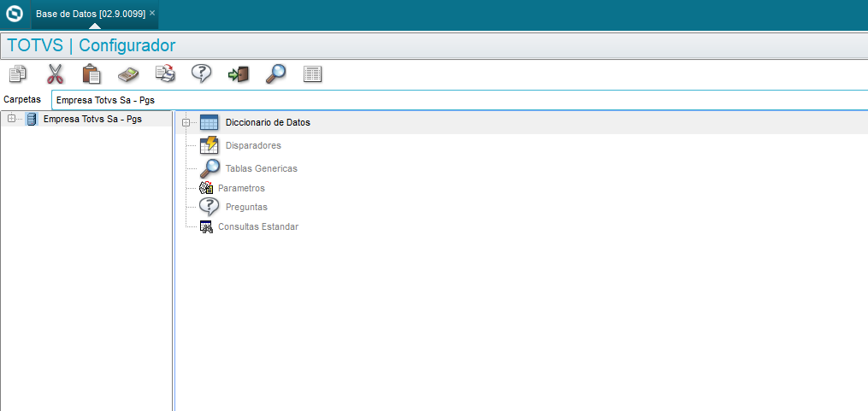Expand the Diccionario de Datos node
The height and width of the screenshot is (411, 868).
click(x=186, y=123)
